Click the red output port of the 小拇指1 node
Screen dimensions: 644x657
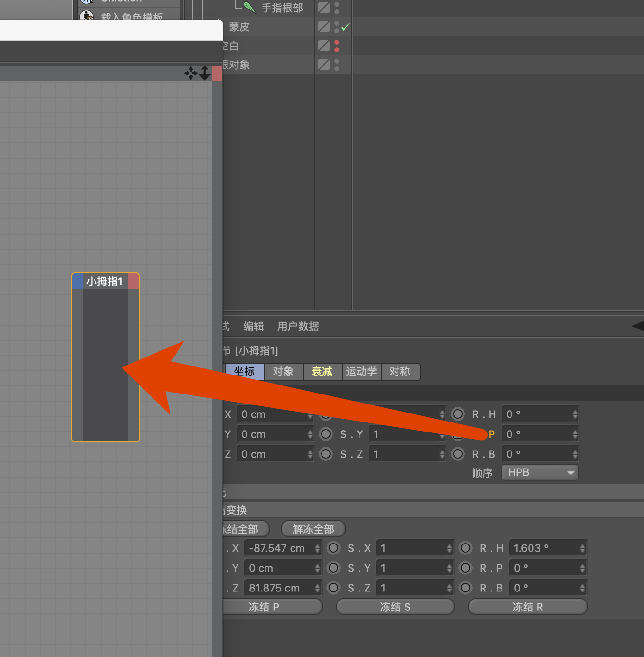(133, 282)
